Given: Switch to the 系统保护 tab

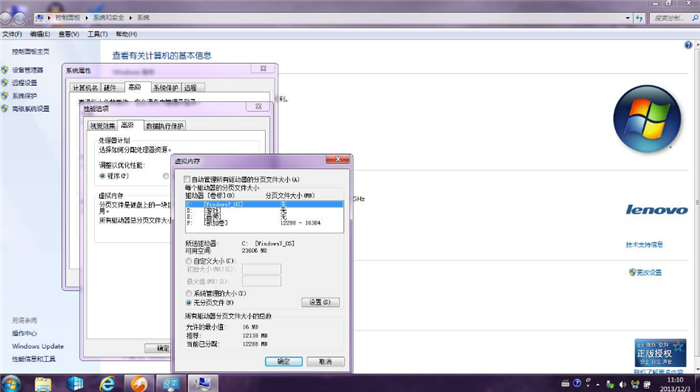Looking at the screenshot, I should [166, 88].
